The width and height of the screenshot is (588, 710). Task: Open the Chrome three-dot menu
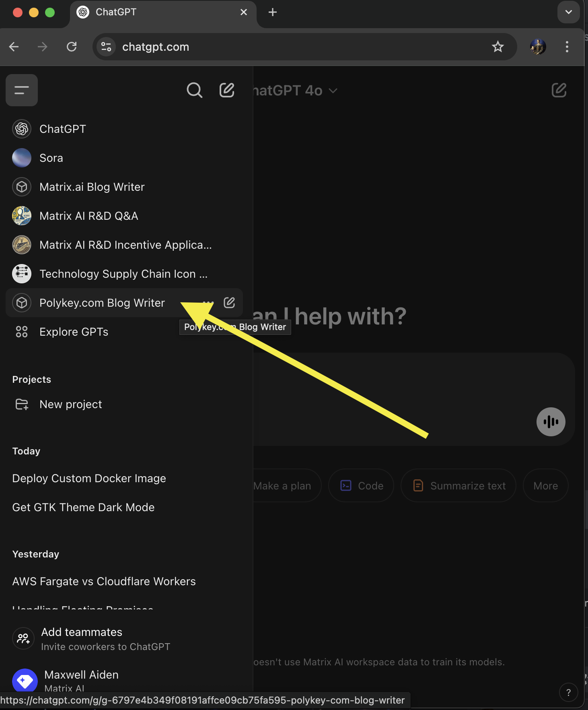567,47
